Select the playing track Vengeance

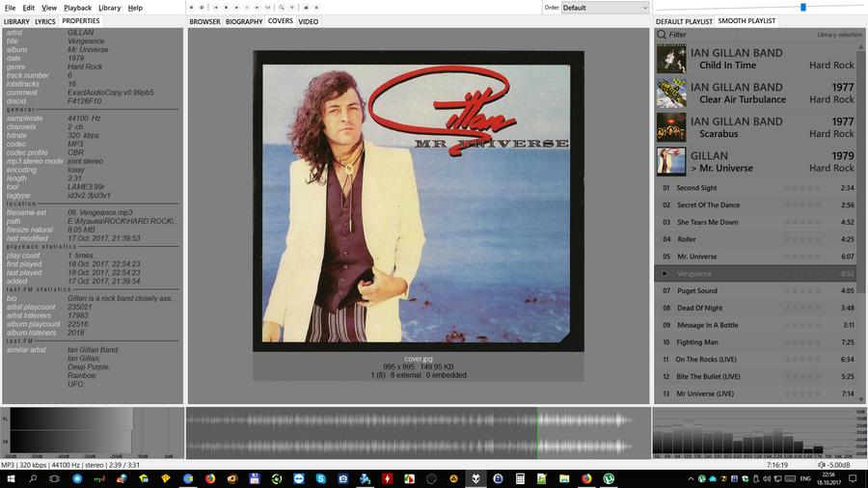[x=757, y=274]
